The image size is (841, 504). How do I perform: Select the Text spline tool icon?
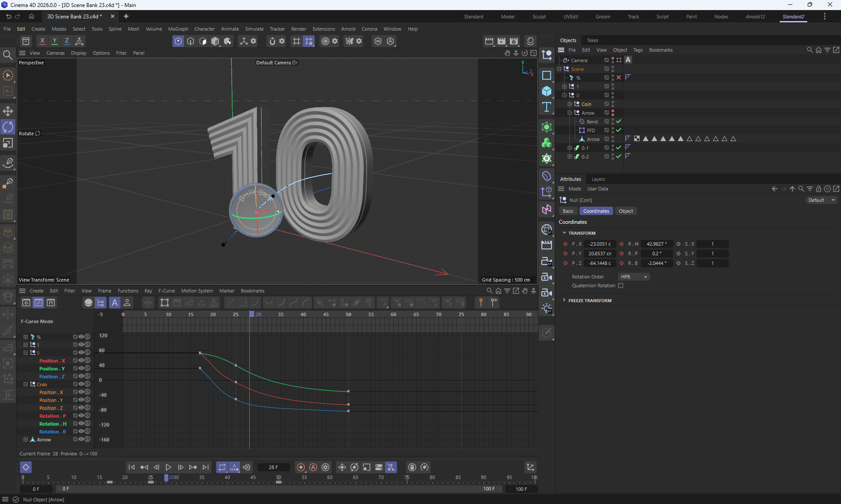coord(547,107)
